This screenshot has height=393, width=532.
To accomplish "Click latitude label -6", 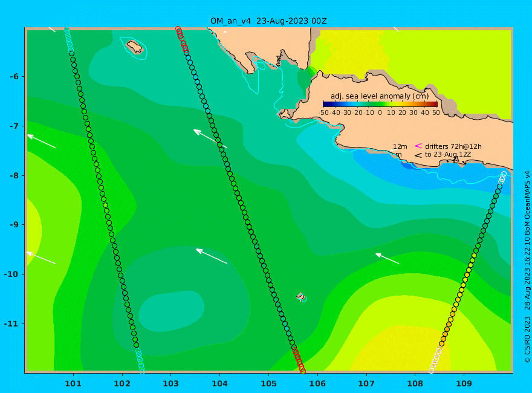I will (x=15, y=77).
